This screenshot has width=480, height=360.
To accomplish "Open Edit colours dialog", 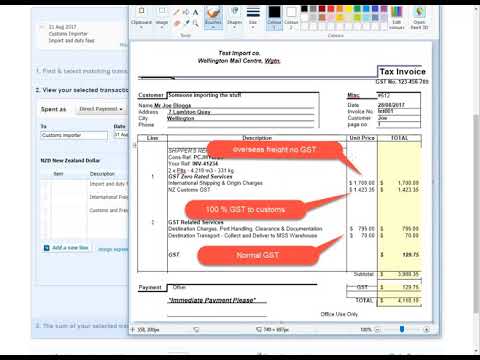I will pyautogui.click(x=396, y=18).
